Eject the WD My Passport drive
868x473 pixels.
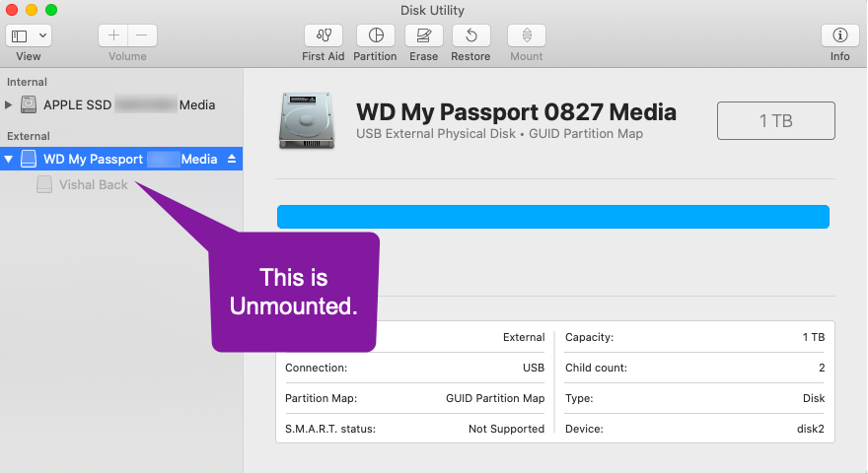(x=232, y=159)
